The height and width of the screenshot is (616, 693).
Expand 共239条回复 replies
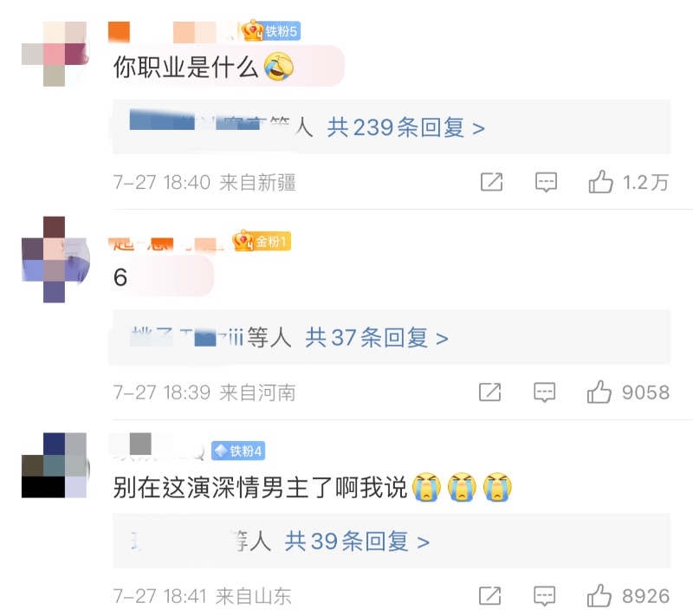(x=405, y=127)
